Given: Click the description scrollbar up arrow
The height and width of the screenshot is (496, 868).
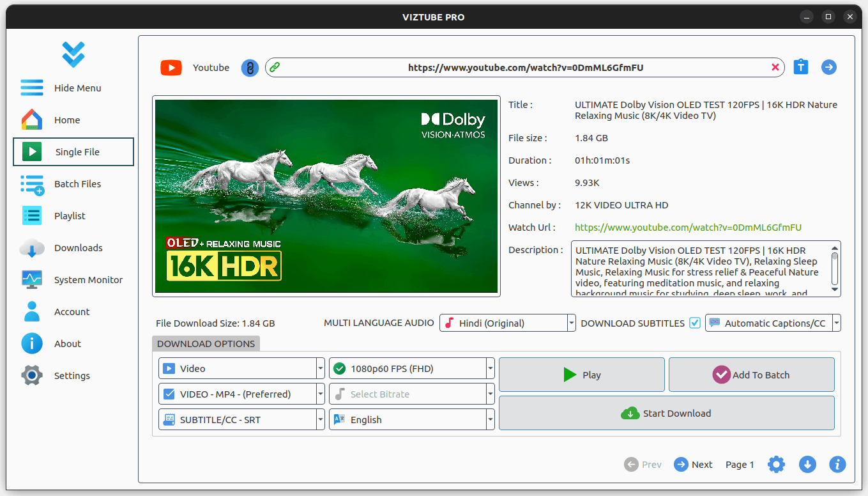Looking at the screenshot, I should (x=835, y=249).
